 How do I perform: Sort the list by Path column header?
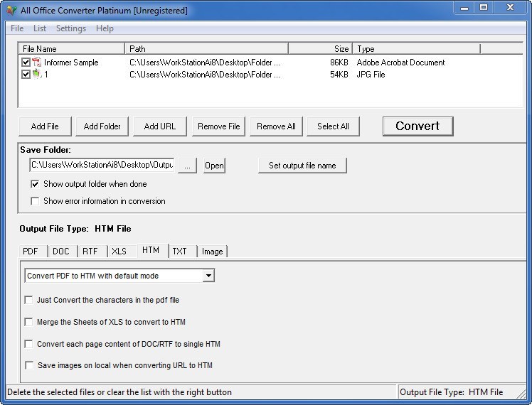point(207,49)
